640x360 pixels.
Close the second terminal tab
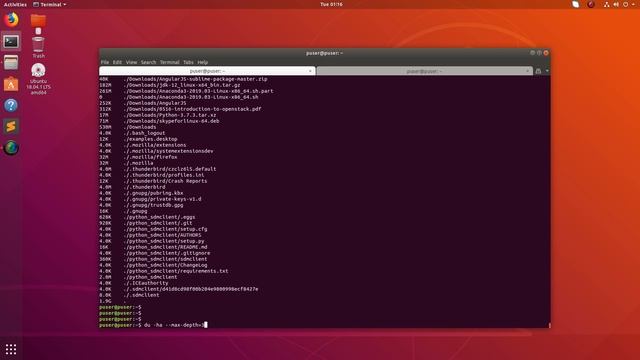527,71
